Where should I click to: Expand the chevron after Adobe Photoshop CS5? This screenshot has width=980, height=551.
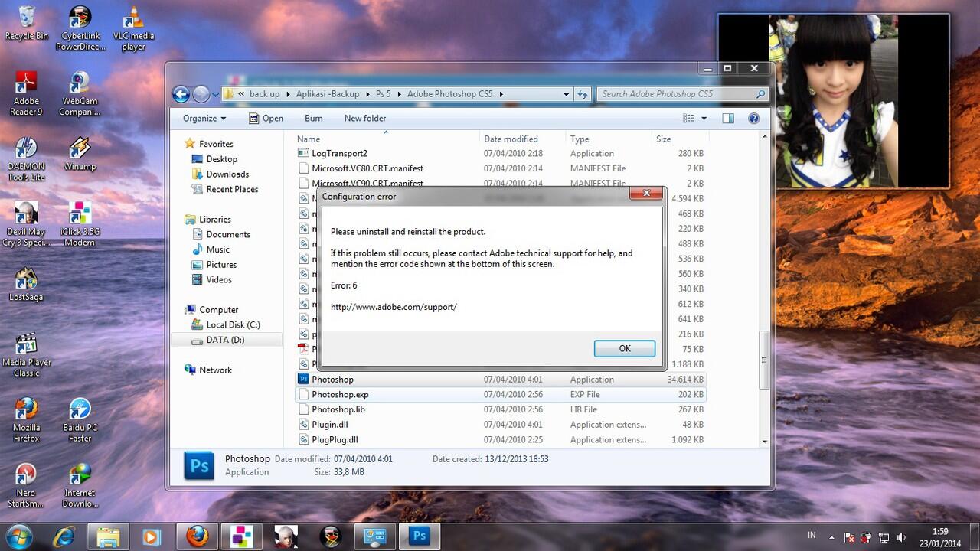click(x=501, y=94)
